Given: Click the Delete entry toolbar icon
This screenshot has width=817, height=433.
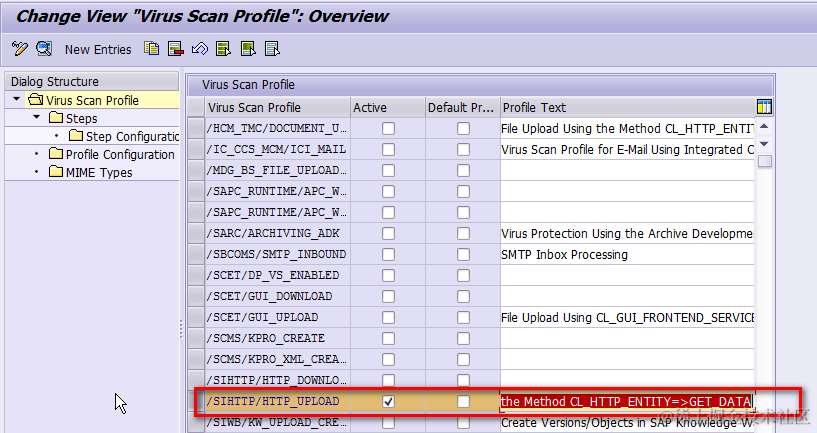Looking at the screenshot, I should (176, 49).
